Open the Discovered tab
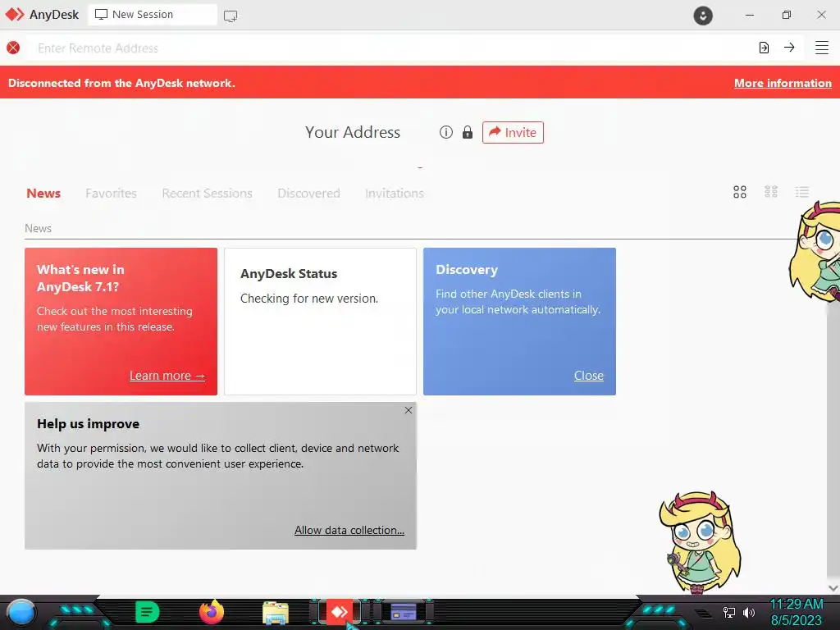The width and height of the screenshot is (840, 630). tap(308, 194)
